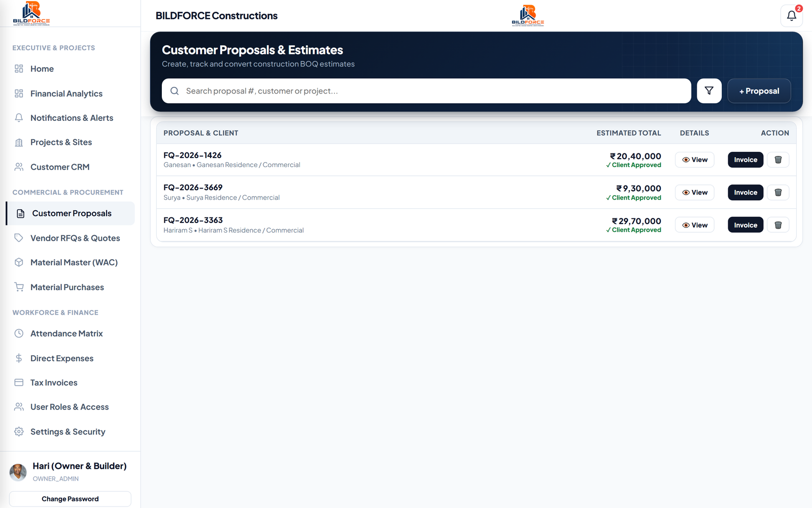Click the ₹9,30,000 estimated total

point(638,188)
